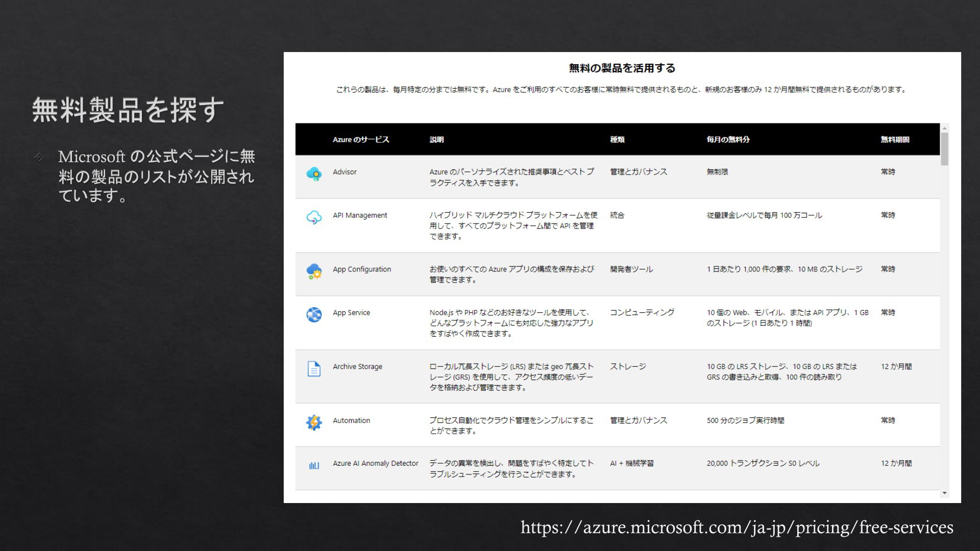
Task: Click the Azure AI Anomaly Detector icon
Action: pyautogui.click(x=314, y=465)
